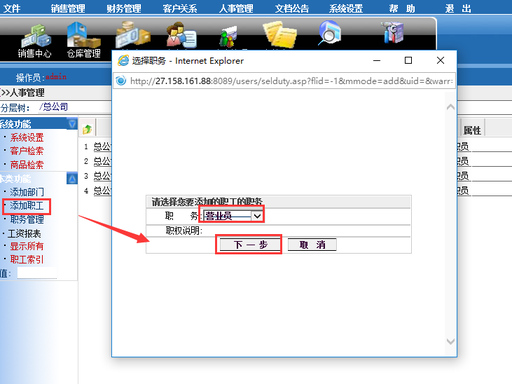Open the 文件 menu
The width and height of the screenshot is (512, 384).
(12, 8)
